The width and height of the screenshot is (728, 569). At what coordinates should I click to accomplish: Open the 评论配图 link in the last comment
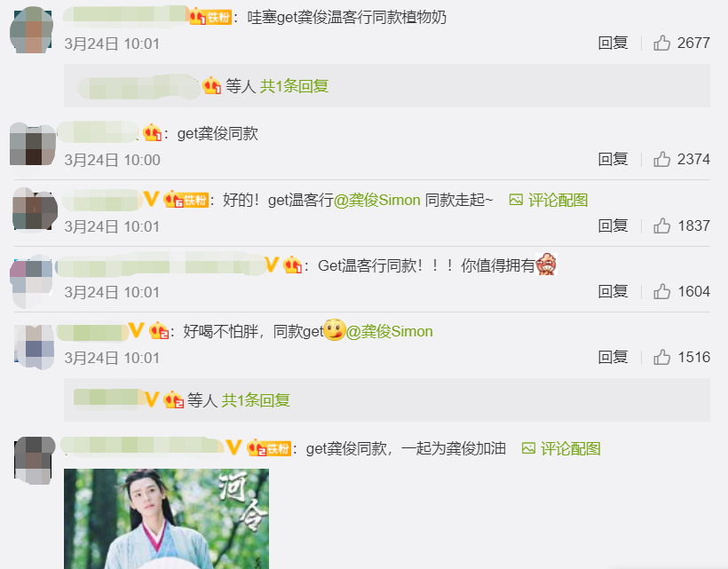[571, 448]
